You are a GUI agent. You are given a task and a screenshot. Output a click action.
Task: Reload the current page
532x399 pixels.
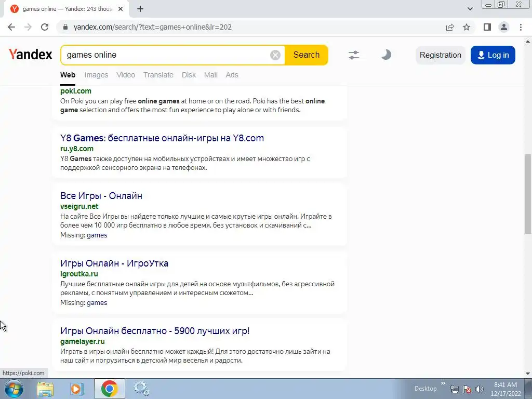point(45,27)
